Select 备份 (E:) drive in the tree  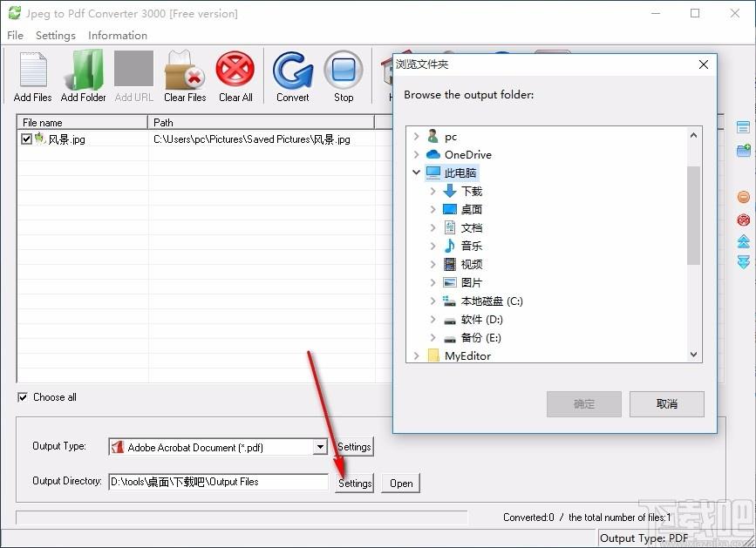pos(472,337)
